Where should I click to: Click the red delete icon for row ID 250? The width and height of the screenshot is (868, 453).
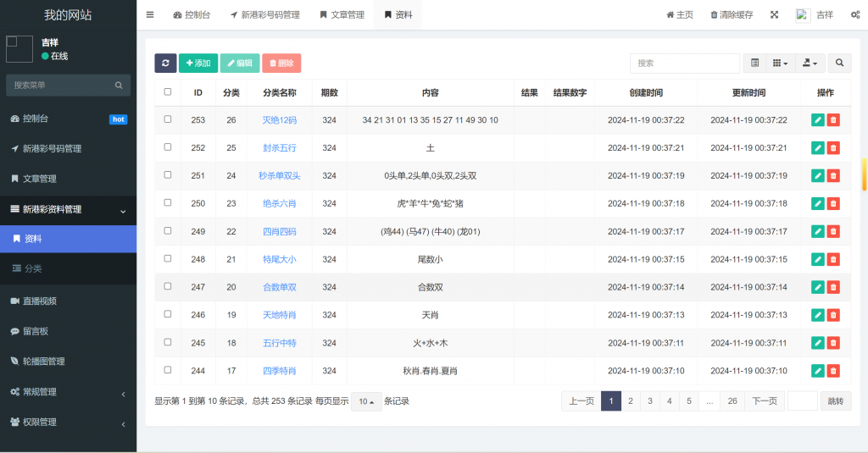[x=833, y=204]
